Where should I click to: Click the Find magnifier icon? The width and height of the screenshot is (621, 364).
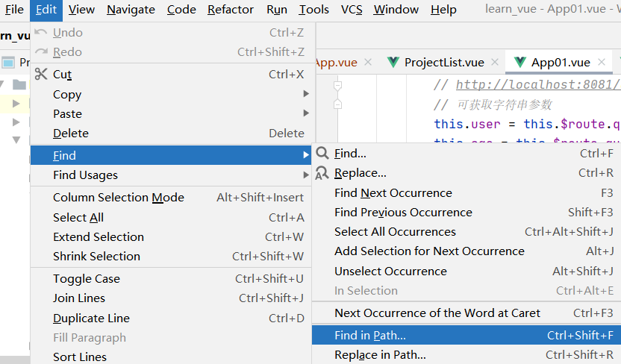(322, 154)
